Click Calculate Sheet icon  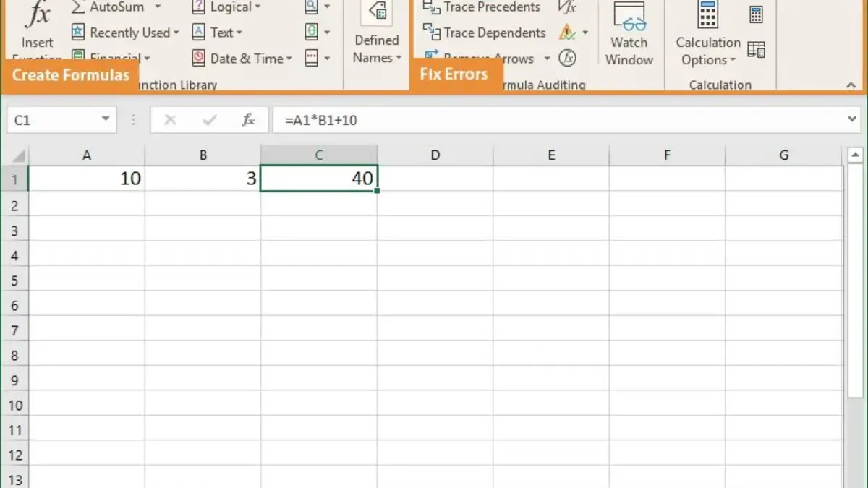click(x=756, y=49)
